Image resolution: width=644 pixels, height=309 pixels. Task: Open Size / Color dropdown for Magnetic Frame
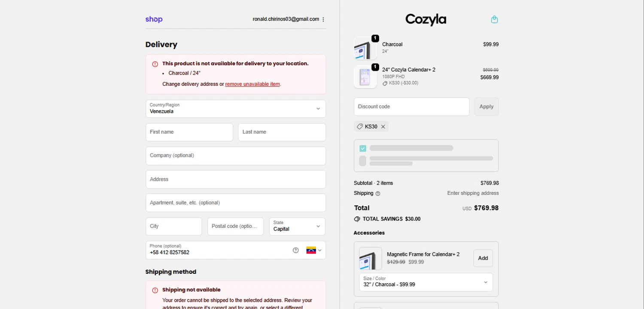(426, 282)
